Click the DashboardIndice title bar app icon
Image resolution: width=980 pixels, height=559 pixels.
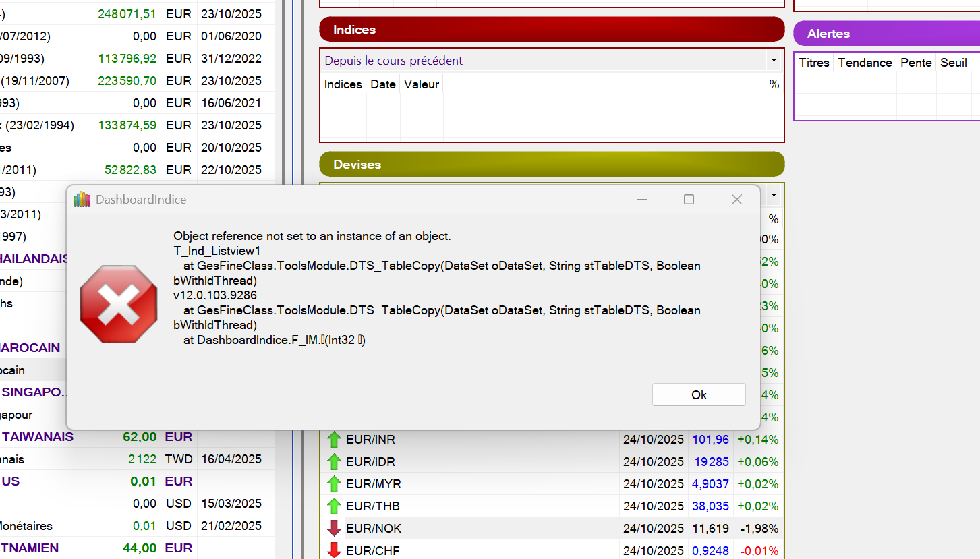tap(82, 200)
